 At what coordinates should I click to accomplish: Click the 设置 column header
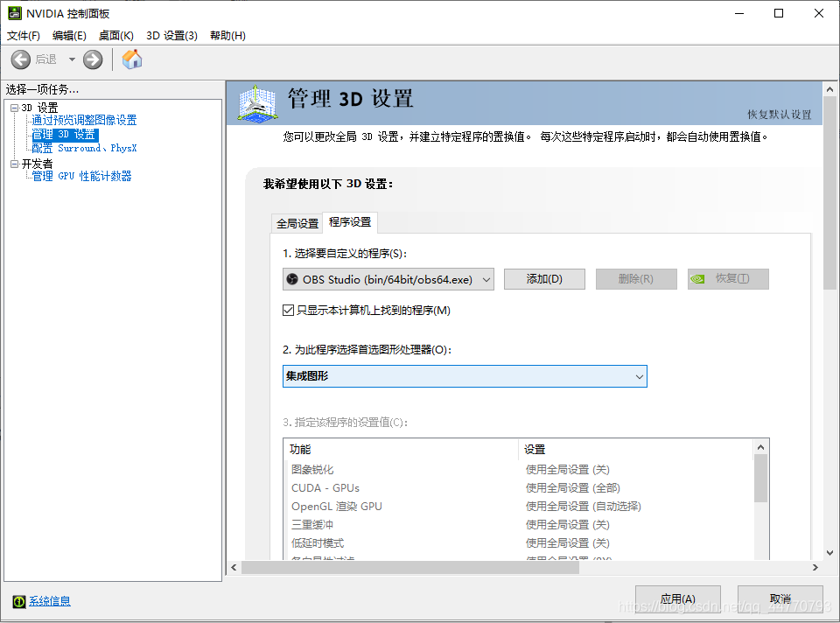636,450
